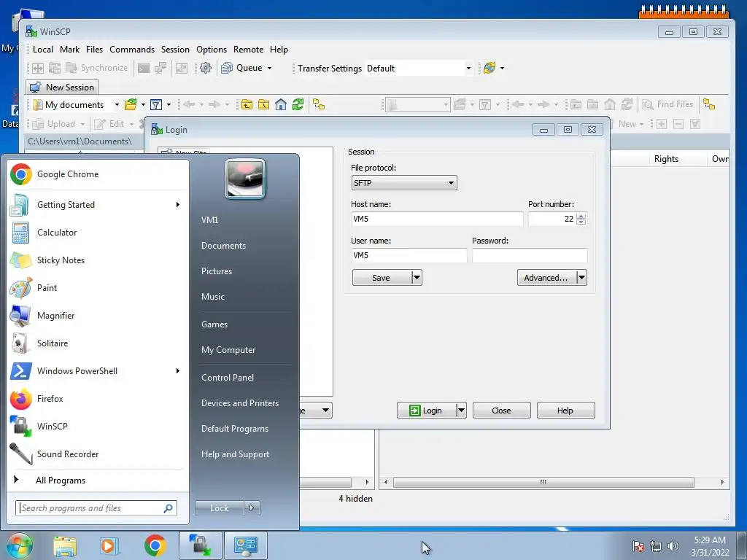747x560 pixels.
Task: Go to parent directory icon
Action: click(x=247, y=105)
